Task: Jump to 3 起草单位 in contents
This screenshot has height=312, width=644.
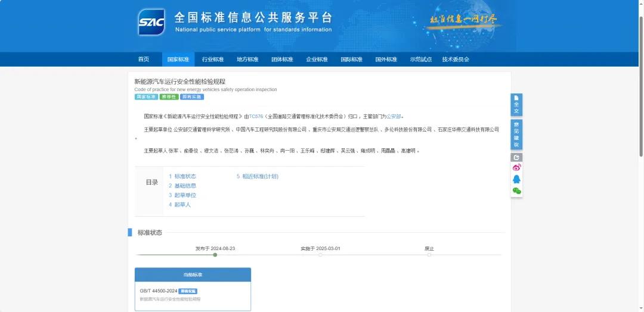Action: 182,195
